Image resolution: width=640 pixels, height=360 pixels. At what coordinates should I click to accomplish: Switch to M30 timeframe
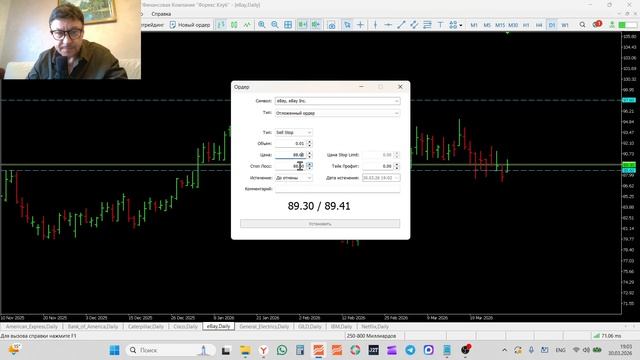point(513,25)
